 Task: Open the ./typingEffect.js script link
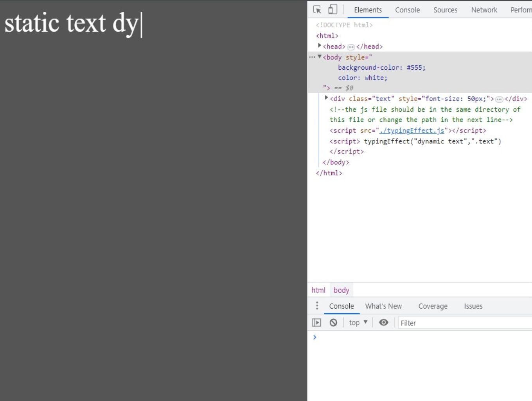412,130
